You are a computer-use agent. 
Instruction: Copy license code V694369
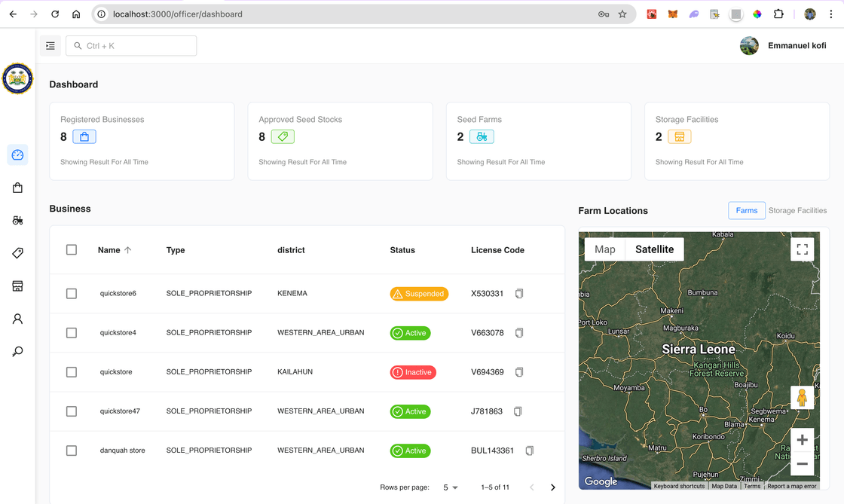click(x=519, y=372)
